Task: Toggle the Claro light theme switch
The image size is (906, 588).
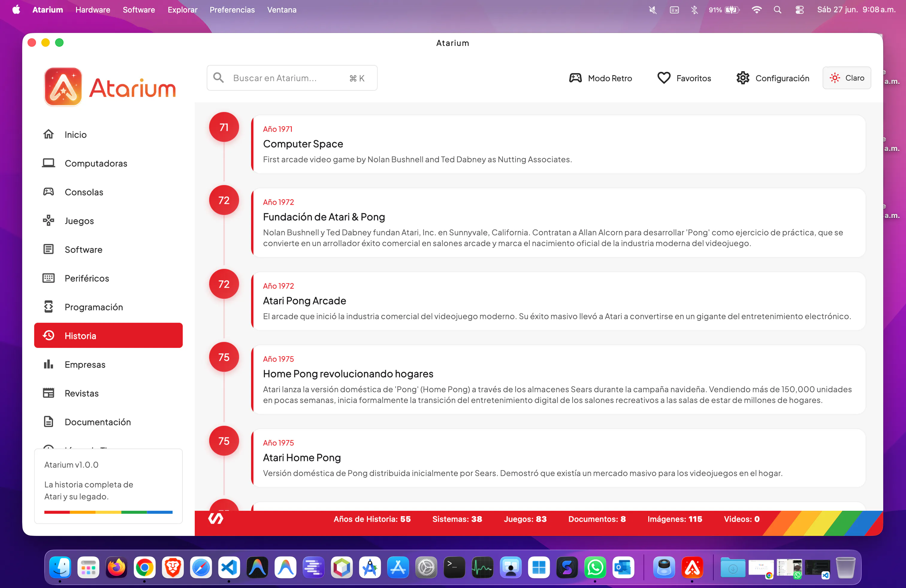Action: pyautogui.click(x=847, y=78)
